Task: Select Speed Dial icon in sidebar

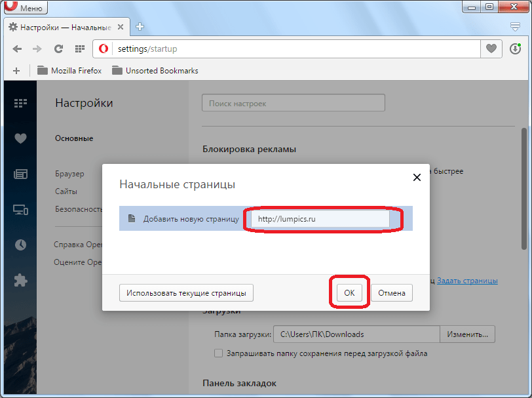Action: pyautogui.click(x=20, y=103)
